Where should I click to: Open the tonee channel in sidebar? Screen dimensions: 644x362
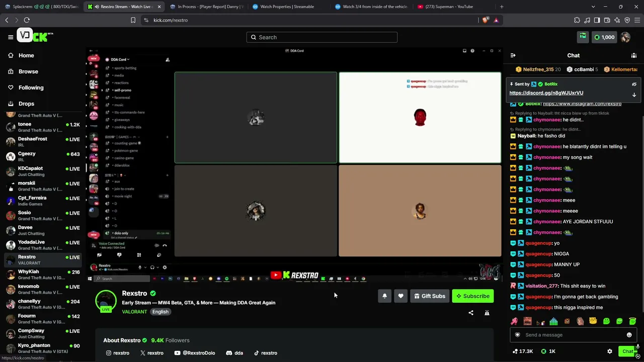point(43,127)
